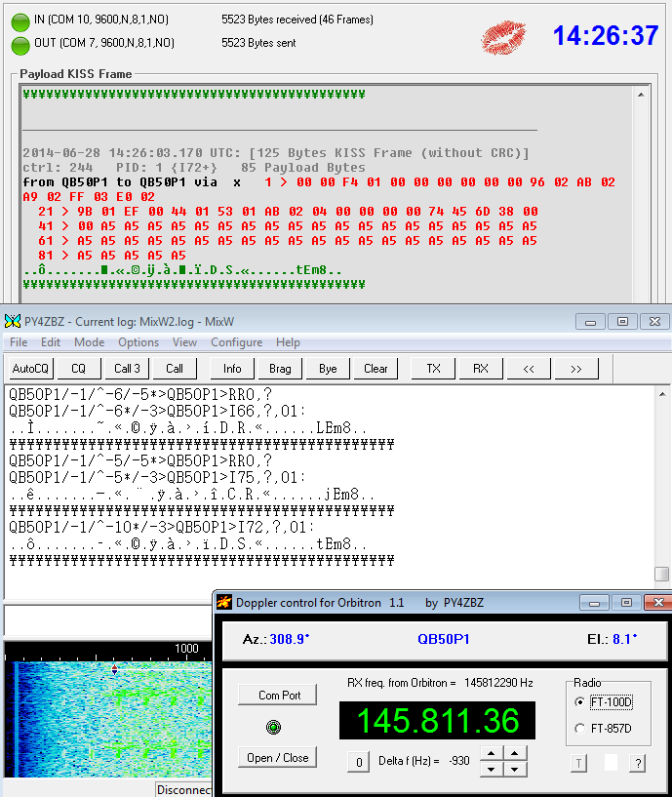Click the Disconnect status bar field
Viewport: 672px width, 797px height.
(184, 789)
